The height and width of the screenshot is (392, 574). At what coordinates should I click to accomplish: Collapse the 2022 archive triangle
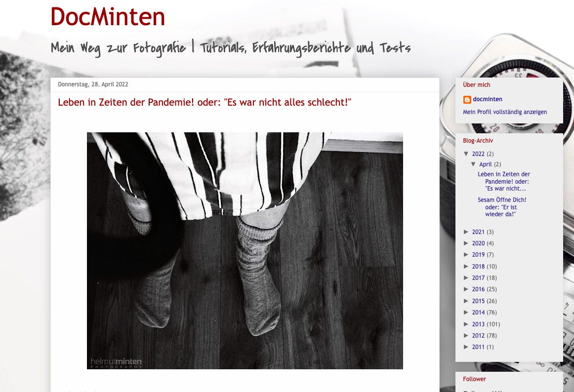pyautogui.click(x=466, y=154)
